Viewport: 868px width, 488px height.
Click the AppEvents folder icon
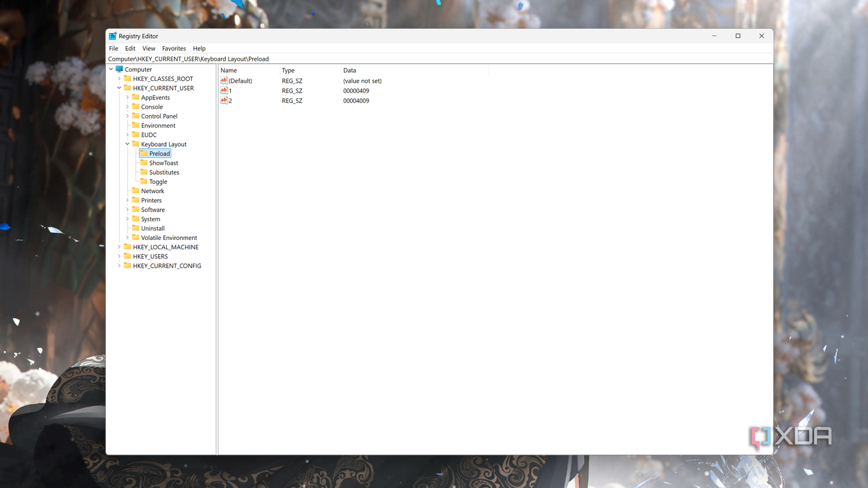click(135, 97)
